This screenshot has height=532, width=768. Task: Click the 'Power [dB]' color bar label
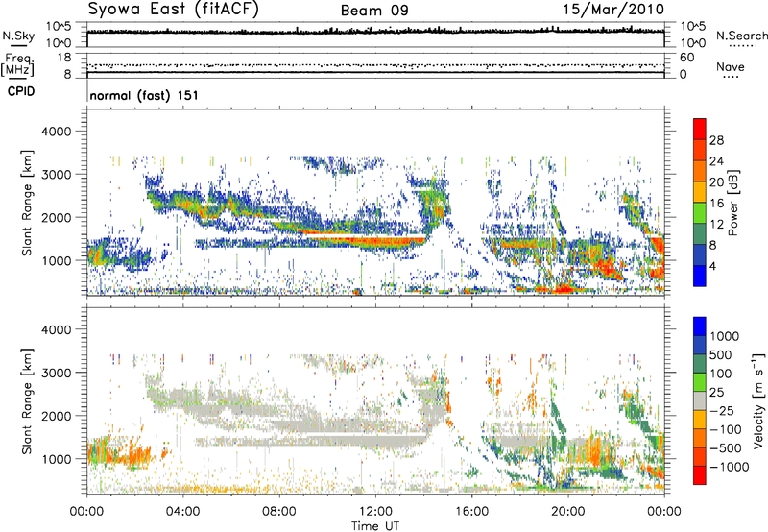pyautogui.click(x=733, y=204)
